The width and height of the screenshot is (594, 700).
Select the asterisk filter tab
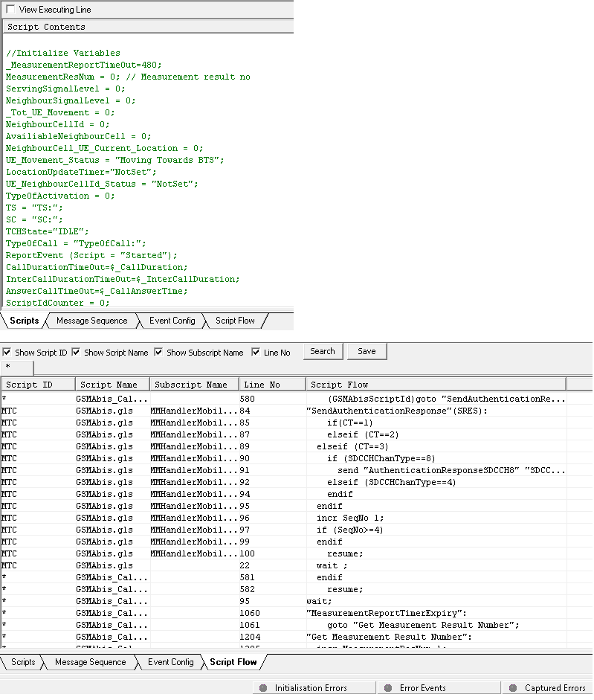8,367
